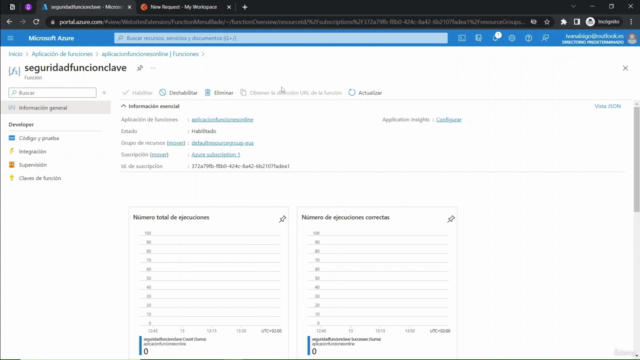This screenshot has height=360, width=640.
Task: Open Cloud Shell from the top bar
Action: click(462, 38)
